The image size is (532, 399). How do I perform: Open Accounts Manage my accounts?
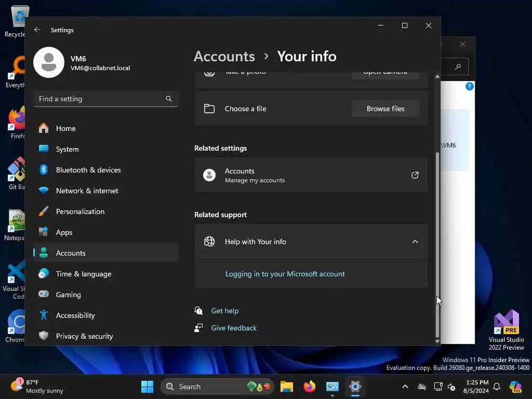311,175
